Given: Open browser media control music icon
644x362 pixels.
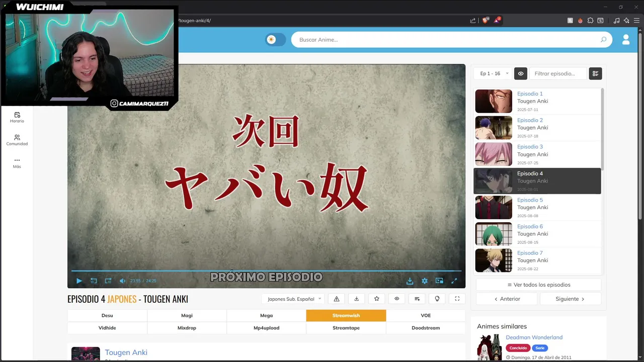Looking at the screenshot, I should point(616,21).
